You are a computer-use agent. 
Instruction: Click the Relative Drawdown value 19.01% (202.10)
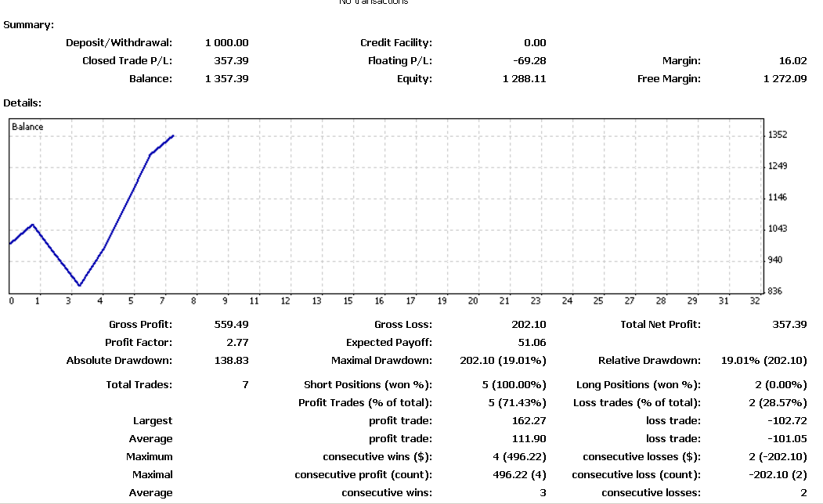(763, 361)
